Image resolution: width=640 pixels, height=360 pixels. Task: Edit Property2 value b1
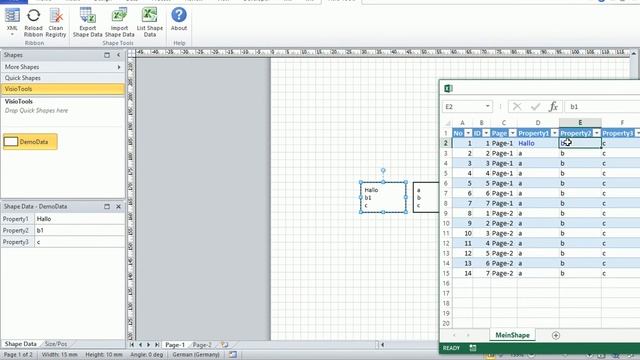click(x=80, y=231)
